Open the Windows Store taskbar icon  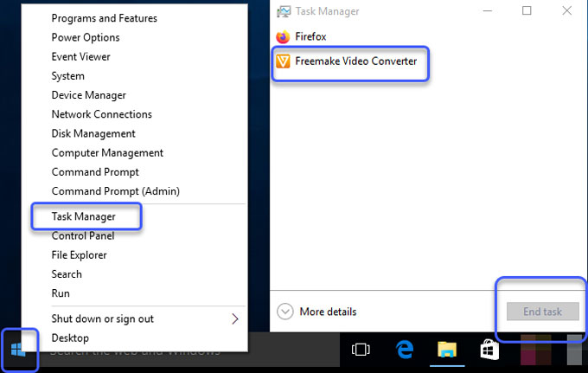pyautogui.click(x=489, y=350)
